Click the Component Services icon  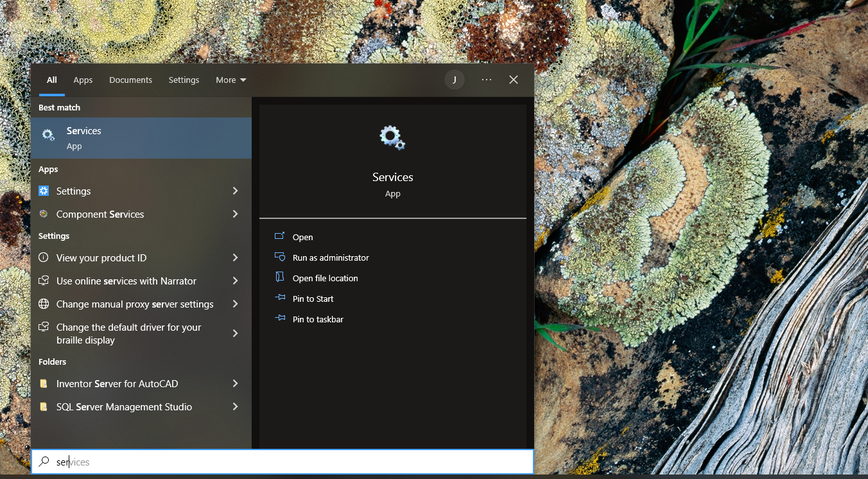pos(44,214)
